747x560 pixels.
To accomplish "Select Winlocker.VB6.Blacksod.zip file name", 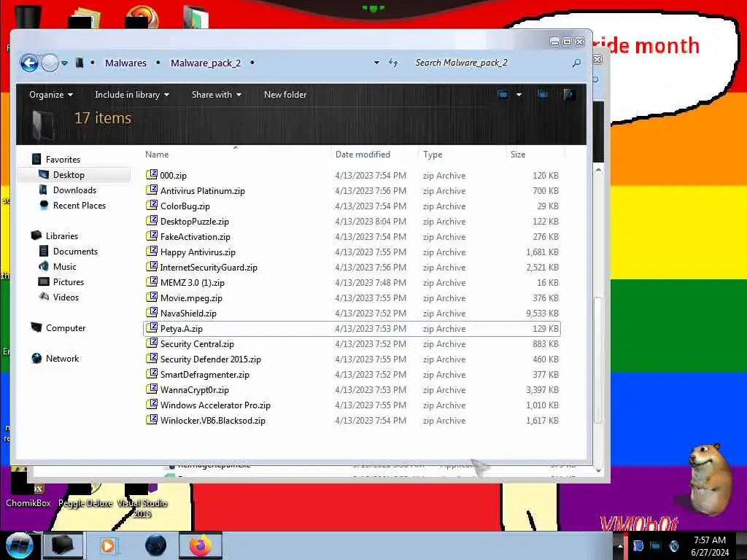I will [x=212, y=421].
